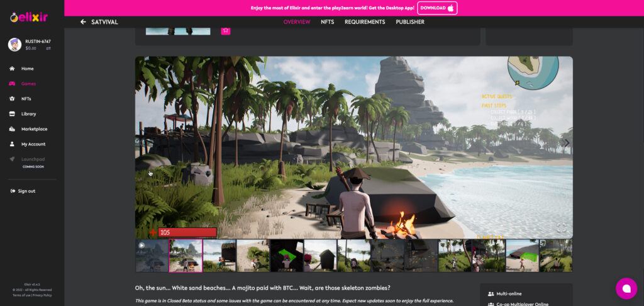The image size is (644, 306).
Task: Open NFTs in the sidebar menu
Action: (26, 99)
